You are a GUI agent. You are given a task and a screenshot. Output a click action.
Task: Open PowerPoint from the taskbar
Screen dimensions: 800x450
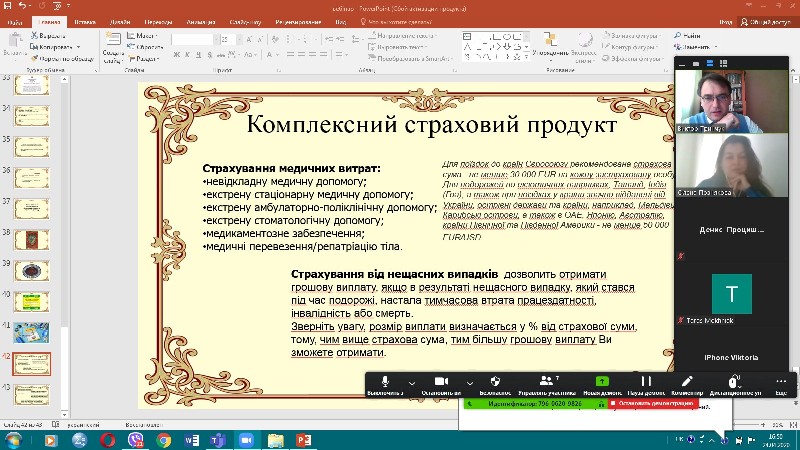(x=302, y=440)
